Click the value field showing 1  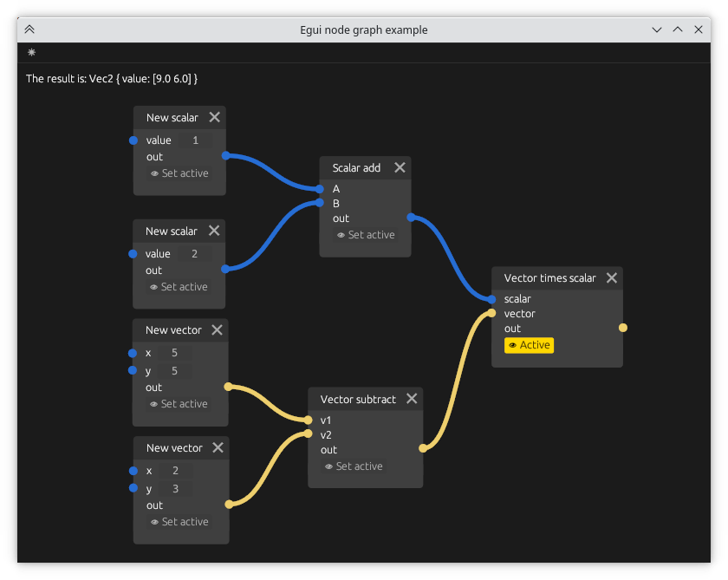point(195,140)
